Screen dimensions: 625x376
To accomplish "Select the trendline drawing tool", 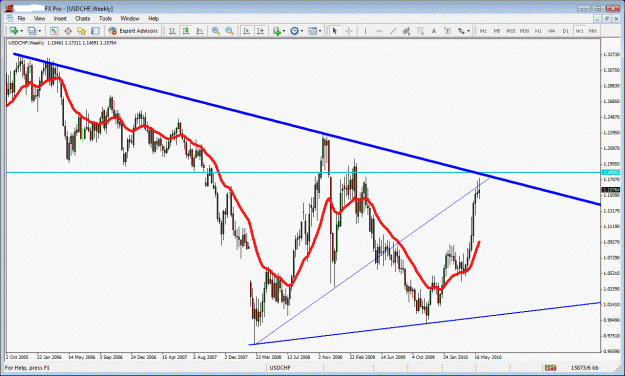I will pyautogui.click(x=393, y=31).
